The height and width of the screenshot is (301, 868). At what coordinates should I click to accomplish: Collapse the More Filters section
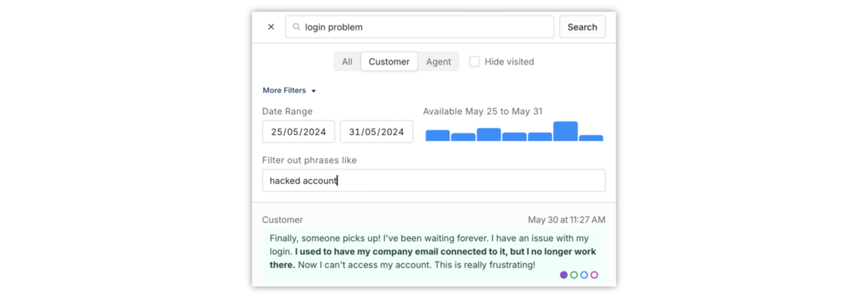pyautogui.click(x=289, y=90)
